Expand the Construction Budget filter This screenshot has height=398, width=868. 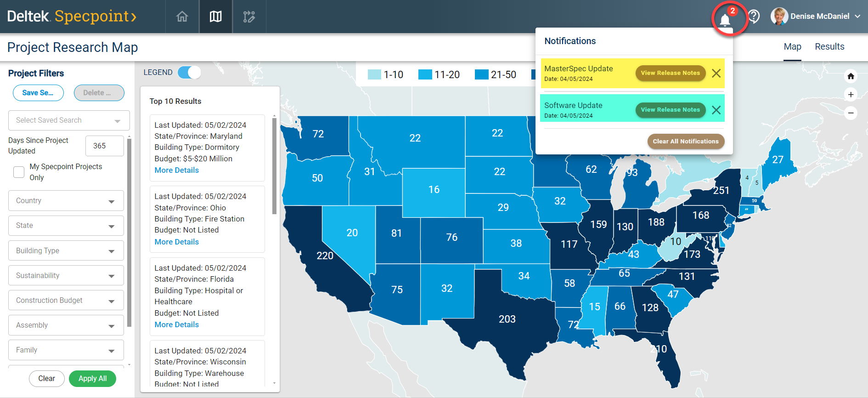(x=66, y=301)
